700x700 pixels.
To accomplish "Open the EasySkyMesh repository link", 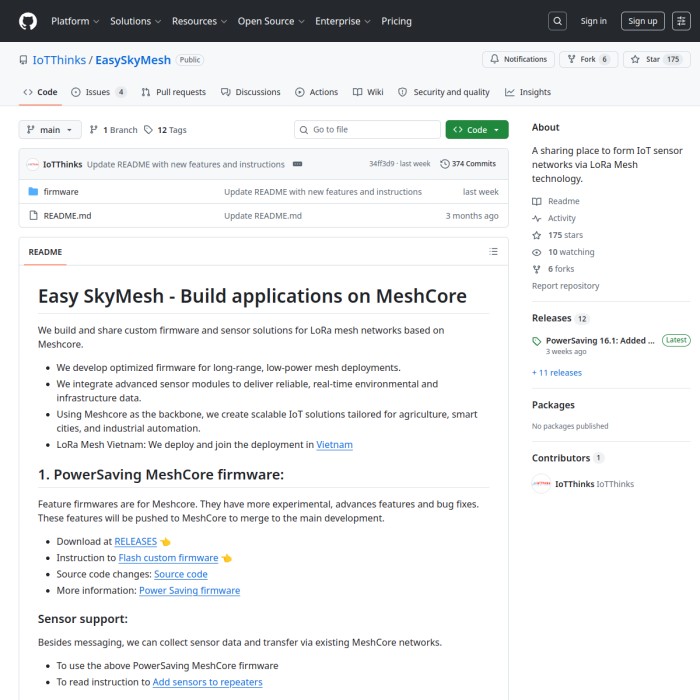I will click(133, 60).
